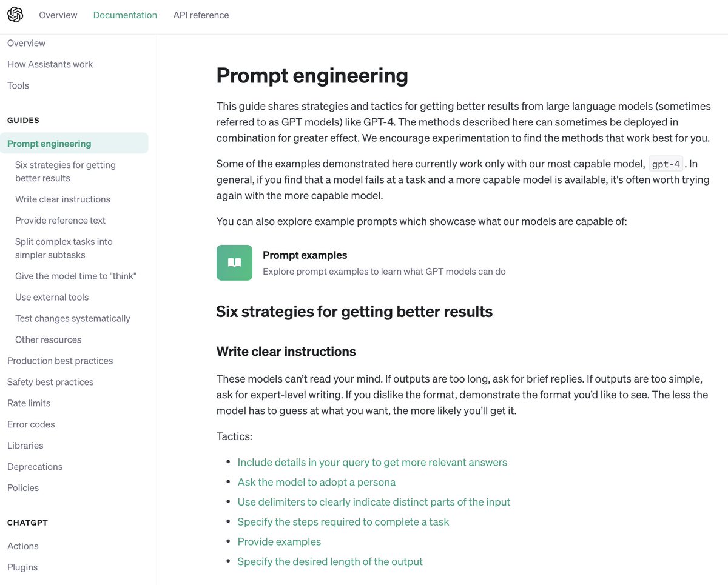Click Use delimiters to clearly indicate distinct parts link

click(x=374, y=502)
